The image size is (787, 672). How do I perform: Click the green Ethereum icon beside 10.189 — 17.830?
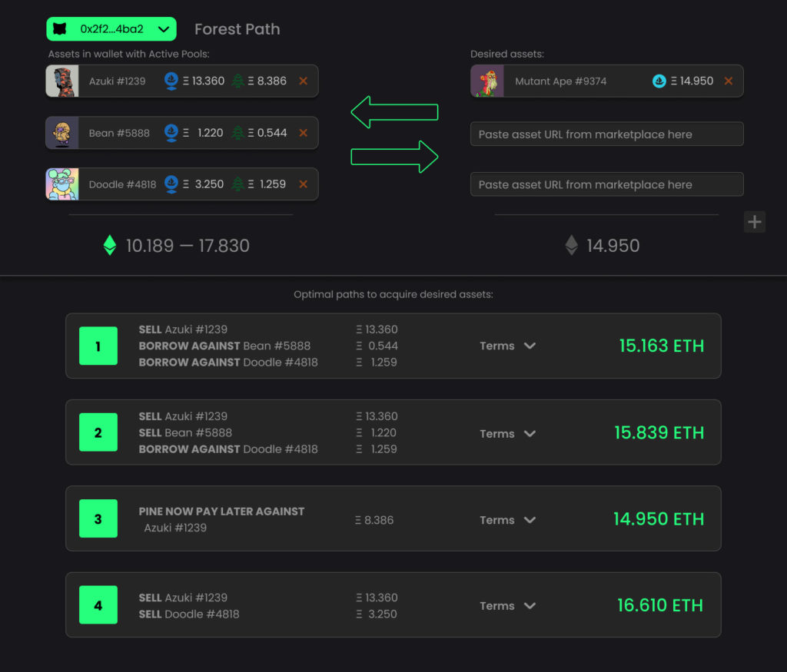(110, 245)
